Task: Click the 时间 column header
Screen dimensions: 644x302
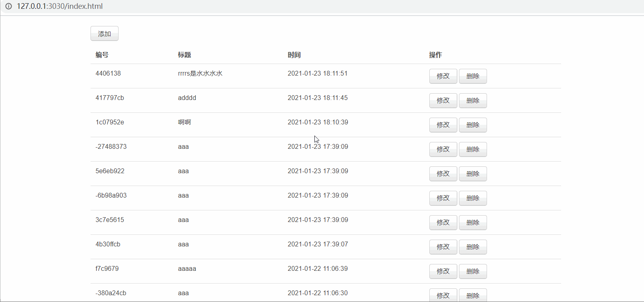Action: [294, 55]
